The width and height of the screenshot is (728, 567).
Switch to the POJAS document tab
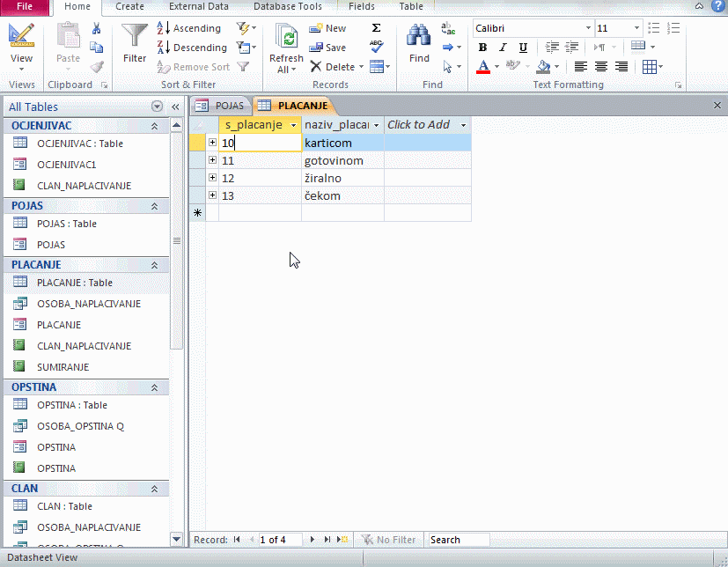point(221,106)
